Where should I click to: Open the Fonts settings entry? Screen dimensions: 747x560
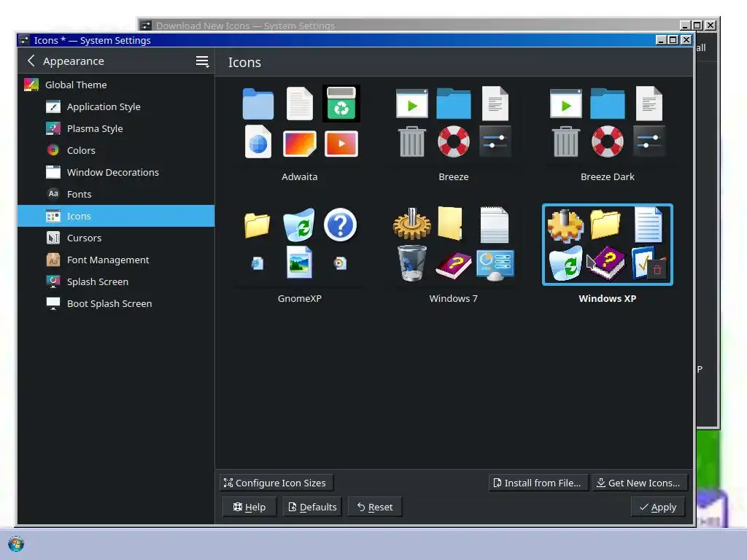(x=116, y=194)
